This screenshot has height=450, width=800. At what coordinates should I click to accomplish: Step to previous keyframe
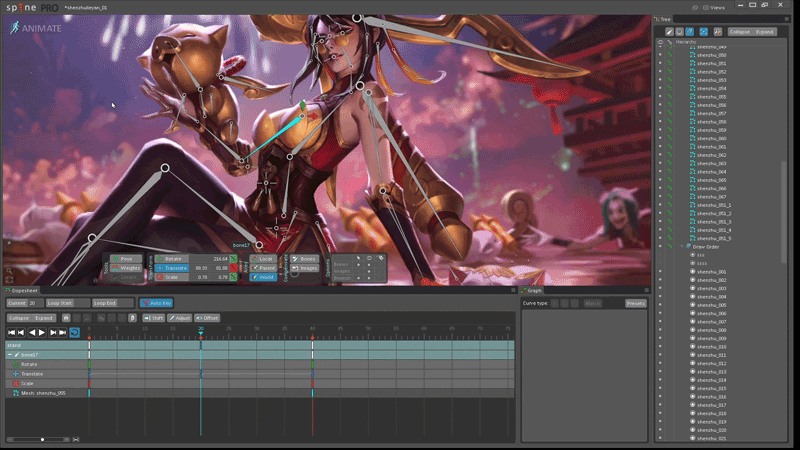point(21,333)
